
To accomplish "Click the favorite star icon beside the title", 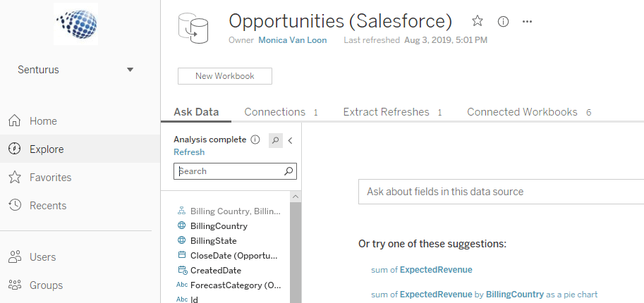I will [x=478, y=21].
